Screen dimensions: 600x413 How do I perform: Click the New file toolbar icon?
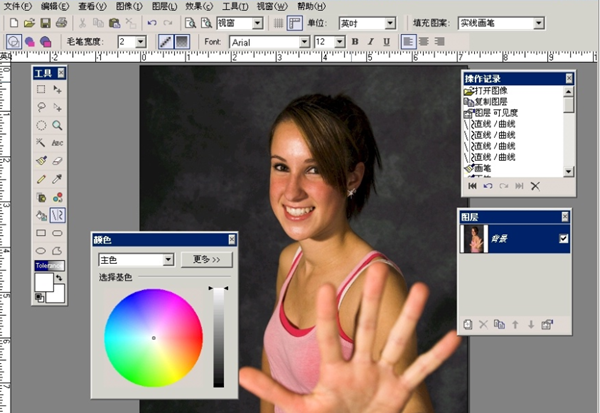click(14, 23)
